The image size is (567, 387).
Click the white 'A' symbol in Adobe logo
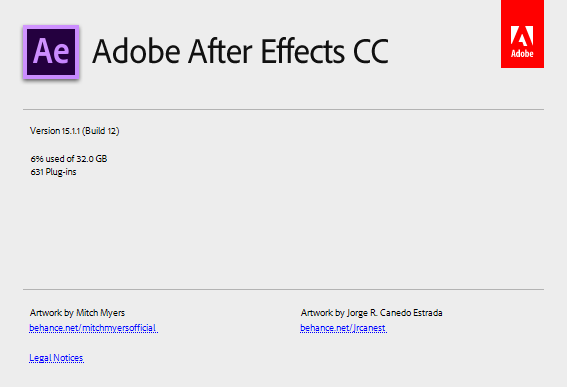tap(522, 35)
